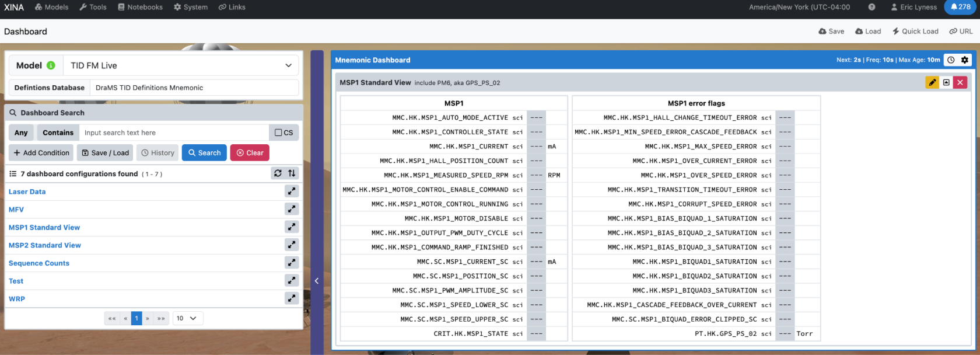Image resolution: width=980 pixels, height=355 pixels.
Task: Click the refresh results icon
Action: point(278,173)
